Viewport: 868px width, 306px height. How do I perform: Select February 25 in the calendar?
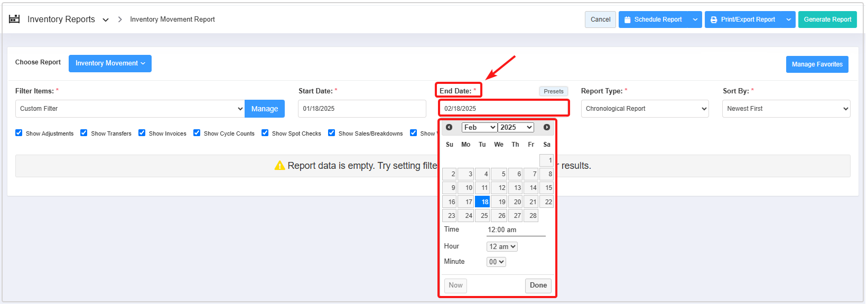click(x=482, y=215)
